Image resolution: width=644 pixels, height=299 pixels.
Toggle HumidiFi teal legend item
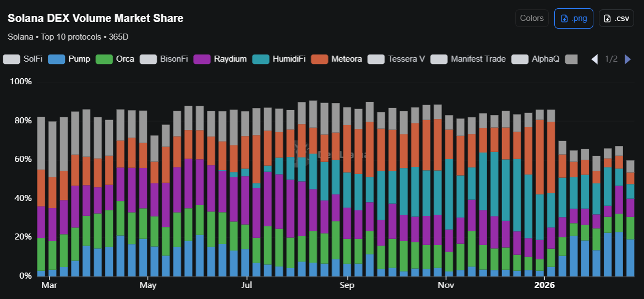279,59
